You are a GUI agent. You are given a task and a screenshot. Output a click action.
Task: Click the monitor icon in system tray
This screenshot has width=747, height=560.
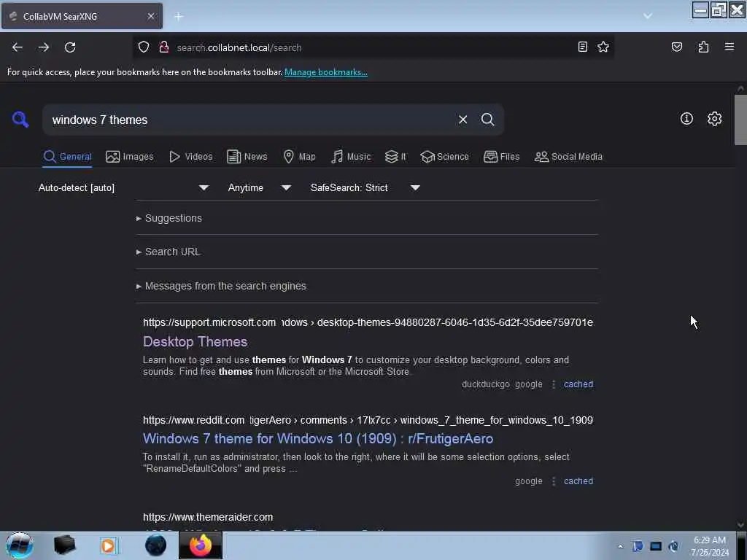tap(656, 546)
